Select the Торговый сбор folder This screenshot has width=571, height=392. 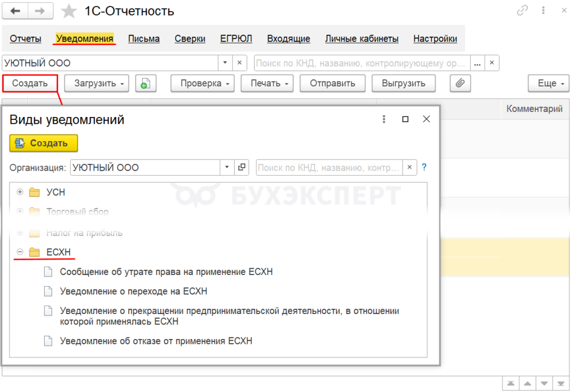click(77, 212)
